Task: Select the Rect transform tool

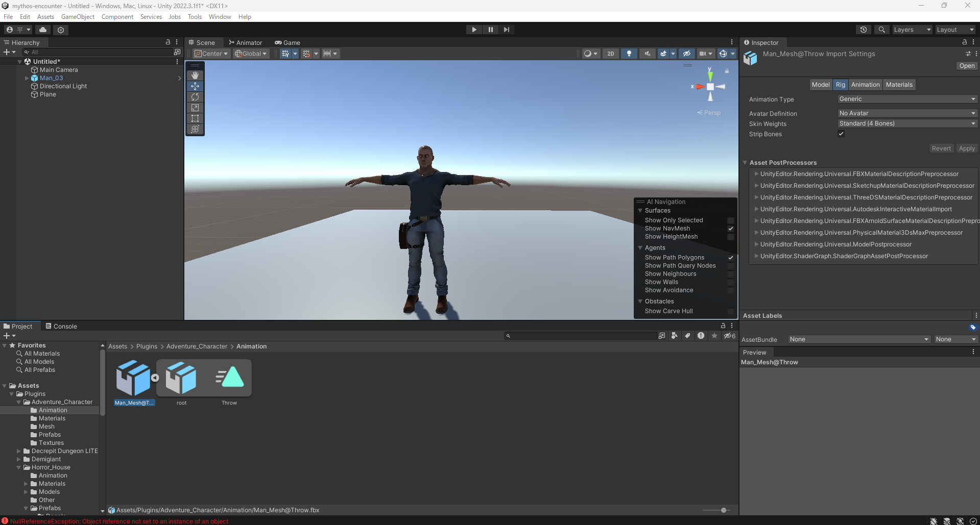Action: coord(195,118)
